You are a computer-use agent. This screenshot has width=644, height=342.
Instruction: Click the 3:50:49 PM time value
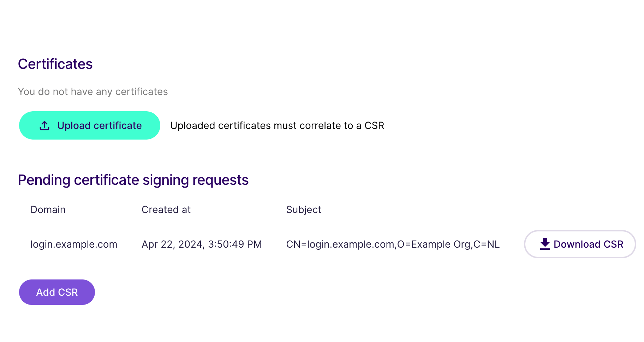tap(235, 244)
